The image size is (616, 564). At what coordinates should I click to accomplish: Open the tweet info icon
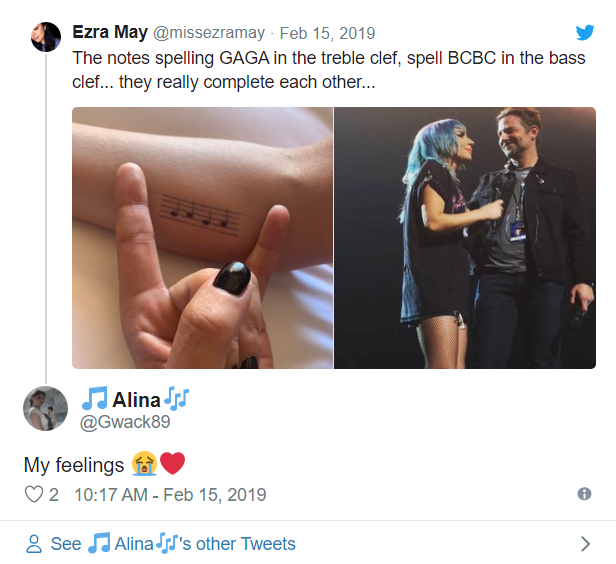tap(584, 494)
